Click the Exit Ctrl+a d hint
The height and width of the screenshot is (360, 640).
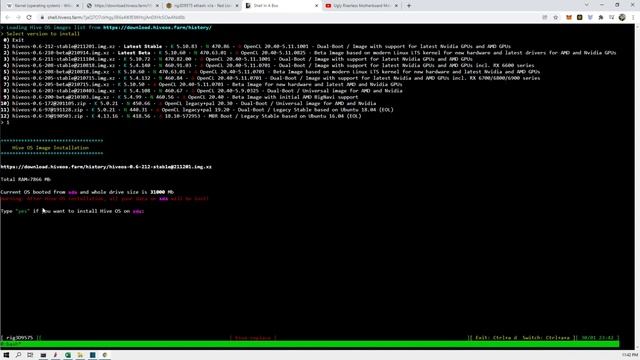tap(496, 338)
